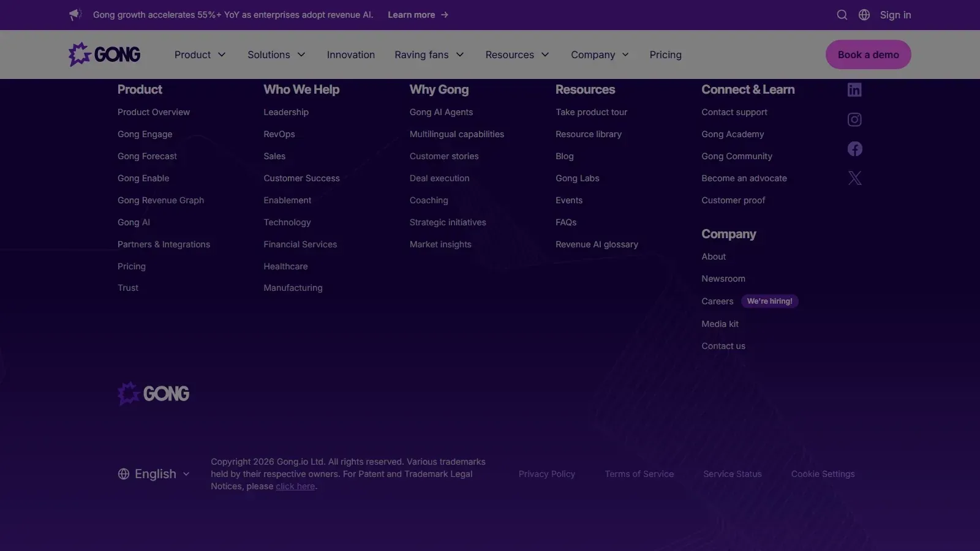The width and height of the screenshot is (980, 551).
Task: Open Gong Enable footer link
Action: pyautogui.click(x=143, y=178)
